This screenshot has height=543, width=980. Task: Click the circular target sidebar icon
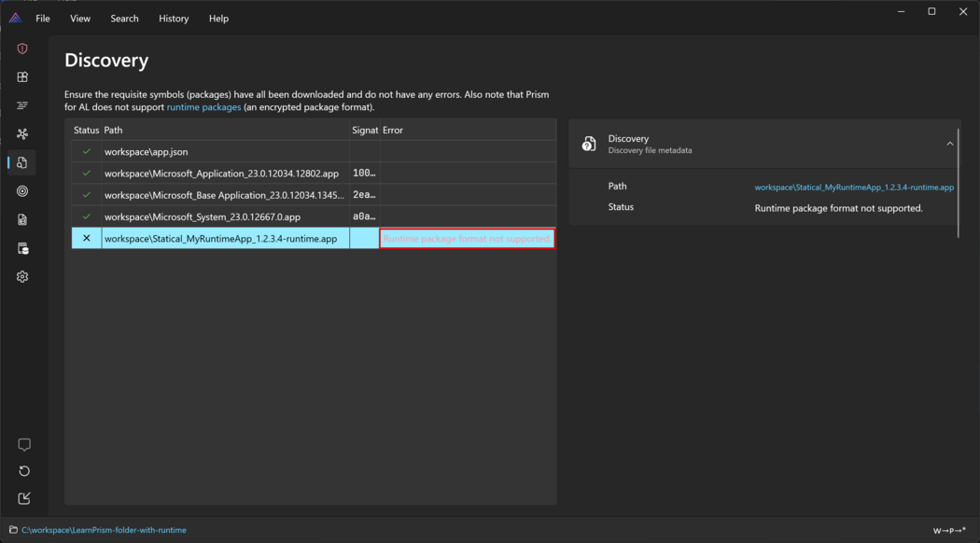tap(22, 191)
